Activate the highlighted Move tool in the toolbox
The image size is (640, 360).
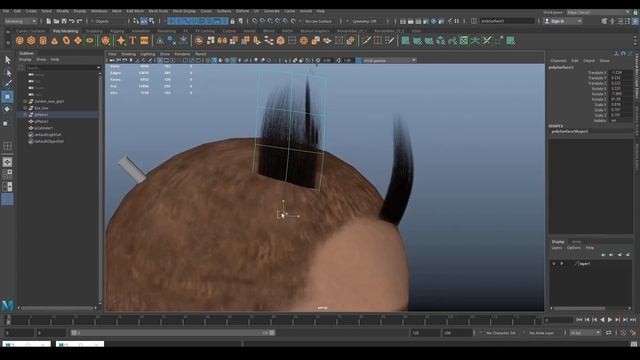pos(7,97)
